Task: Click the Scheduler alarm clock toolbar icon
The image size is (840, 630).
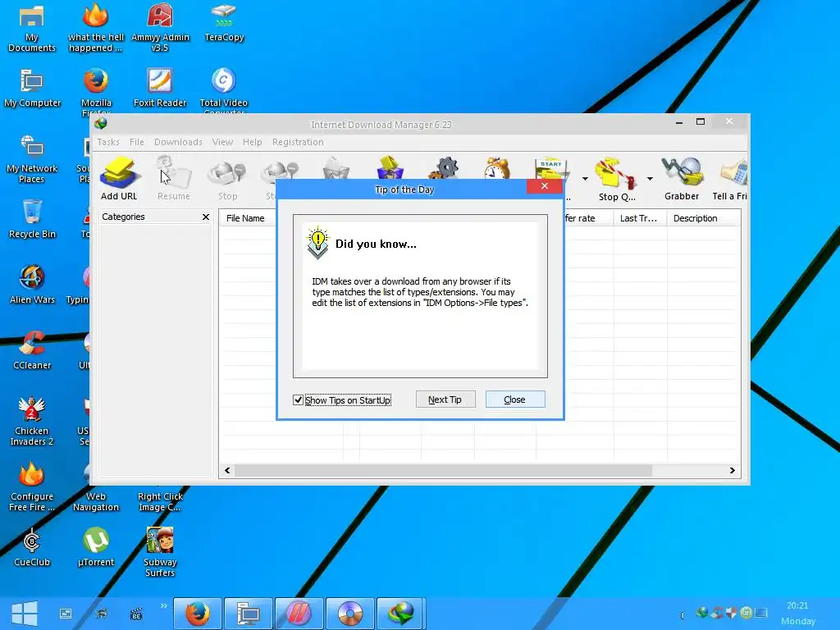Action: 496,167
